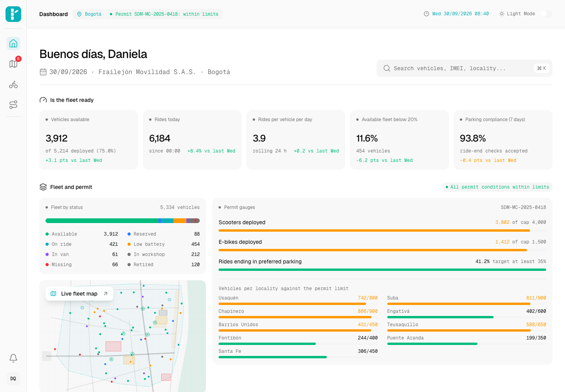The image size is (565, 392).
Task: Click the calendar icon beside the date
Action: coord(43,72)
